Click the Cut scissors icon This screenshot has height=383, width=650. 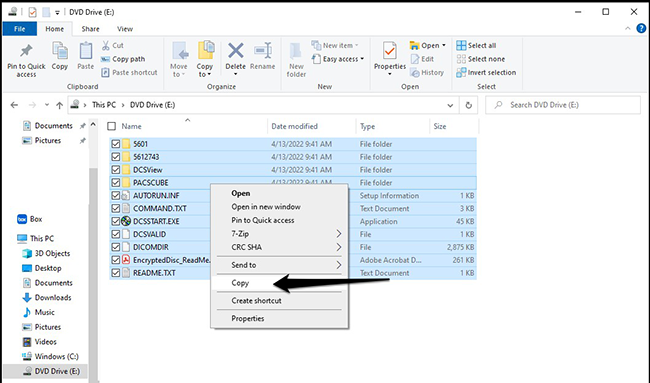point(106,45)
